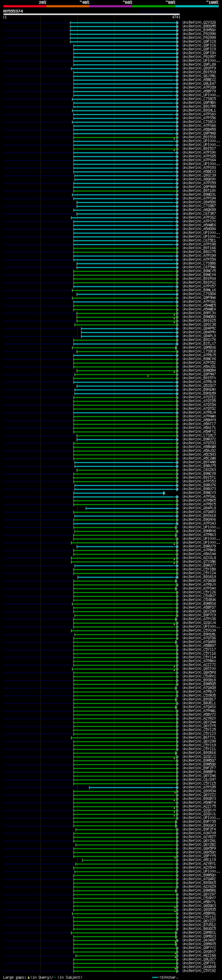Choose hit UniRef100_C5YIB8
The height and width of the screenshot is (980, 222).
pyautogui.click(x=199, y=569)
